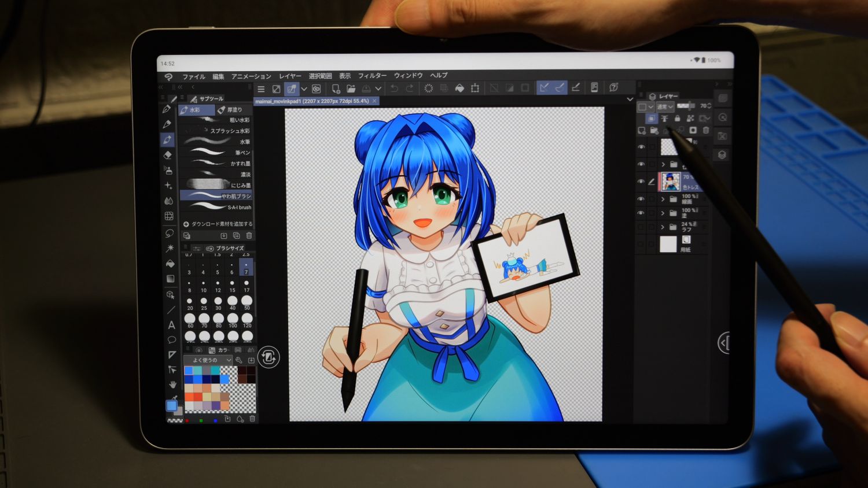
Task: Select the Lasso selection tool
Action: coord(170,233)
